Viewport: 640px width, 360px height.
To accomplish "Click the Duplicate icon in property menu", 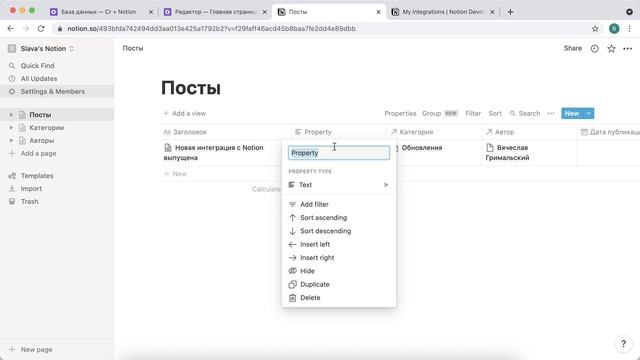I will 292,284.
